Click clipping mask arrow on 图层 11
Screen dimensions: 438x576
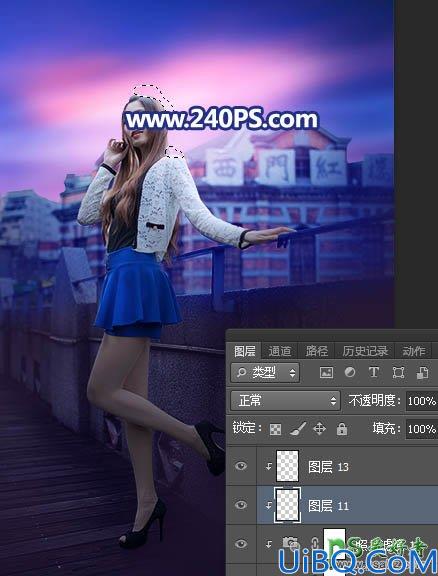269,505
